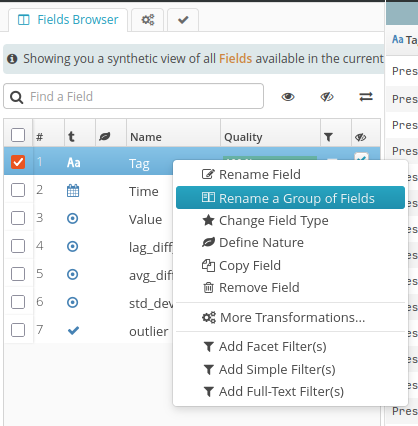The image size is (418, 426).
Task: Click the Find a Field search box
Action: click(x=133, y=96)
